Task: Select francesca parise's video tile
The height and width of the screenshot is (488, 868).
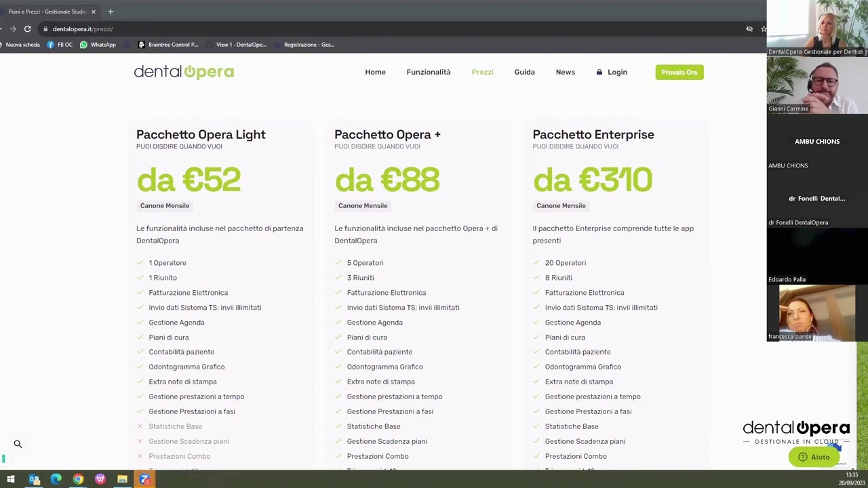Action: (x=817, y=313)
